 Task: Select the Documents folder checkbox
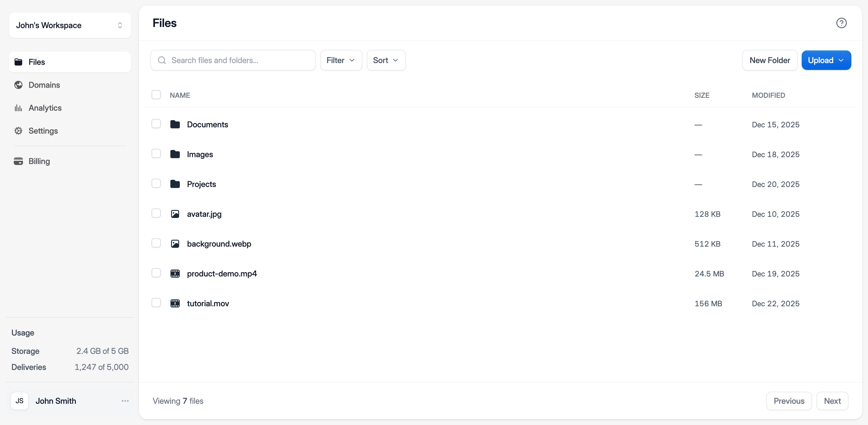pyautogui.click(x=156, y=124)
